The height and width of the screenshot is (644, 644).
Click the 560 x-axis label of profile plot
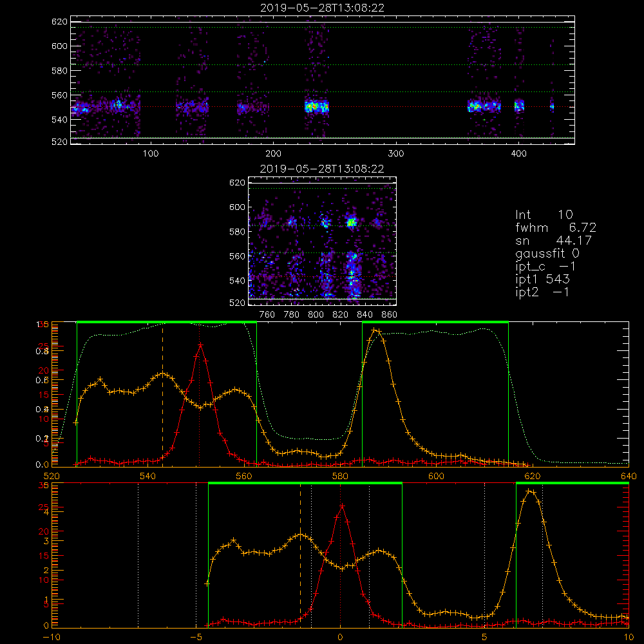coord(244,476)
